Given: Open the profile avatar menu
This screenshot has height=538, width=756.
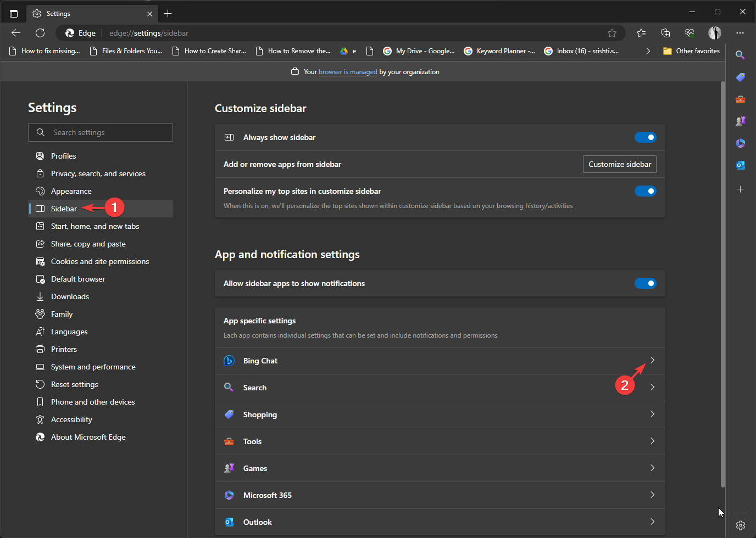Looking at the screenshot, I should click(x=715, y=33).
